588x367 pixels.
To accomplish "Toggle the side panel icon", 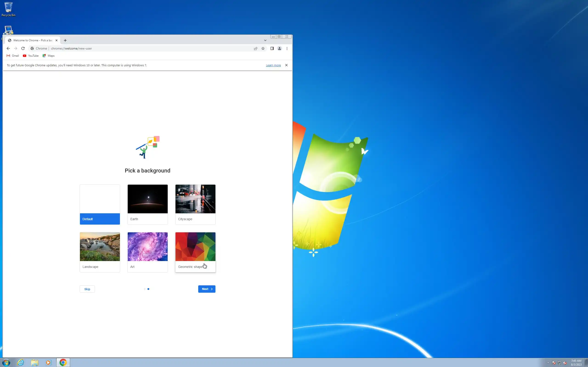I will pos(272,49).
